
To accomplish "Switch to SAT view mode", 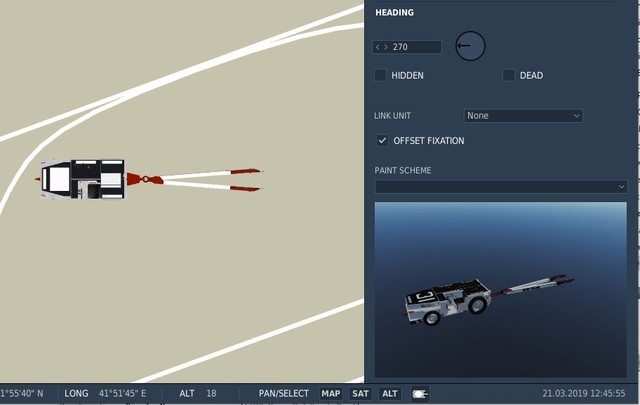I will click(360, 394).
